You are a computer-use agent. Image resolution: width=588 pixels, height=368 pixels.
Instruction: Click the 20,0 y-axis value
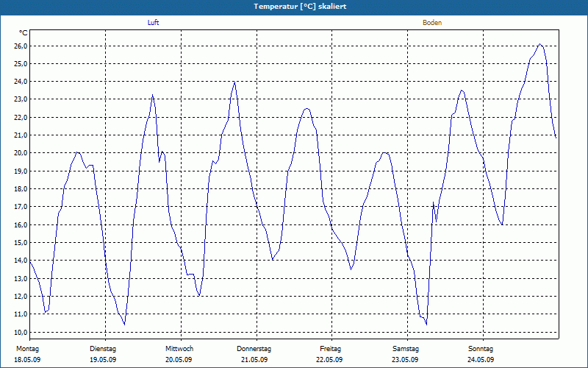tap(21, 153)
